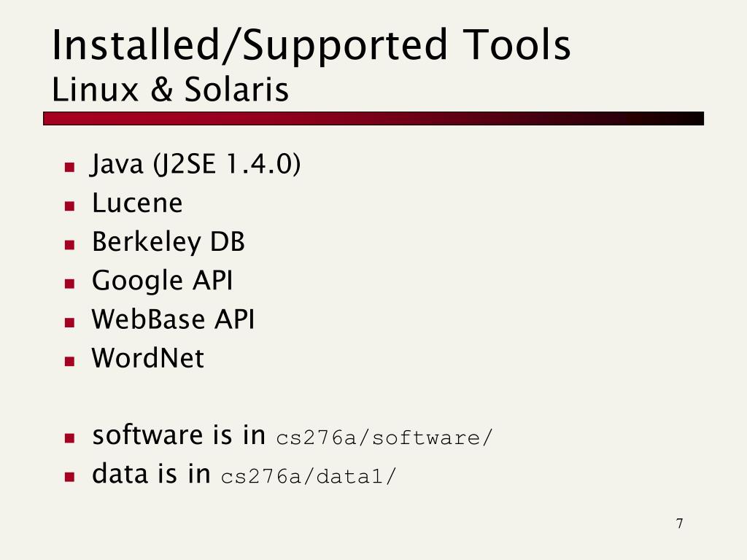The image size is (747, 560).
Task: Click the red bullet beside Java (J2SE 1.4.0)
Action: 69,167
